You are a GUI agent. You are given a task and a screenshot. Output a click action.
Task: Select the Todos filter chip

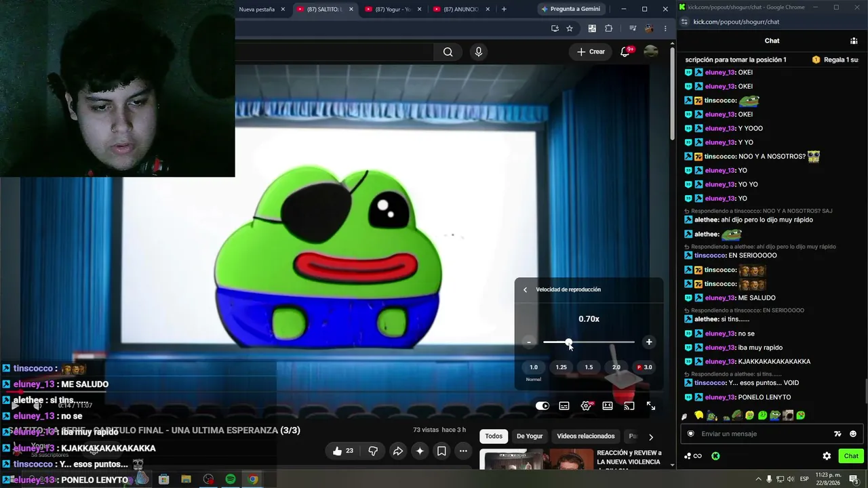point(494,436)
